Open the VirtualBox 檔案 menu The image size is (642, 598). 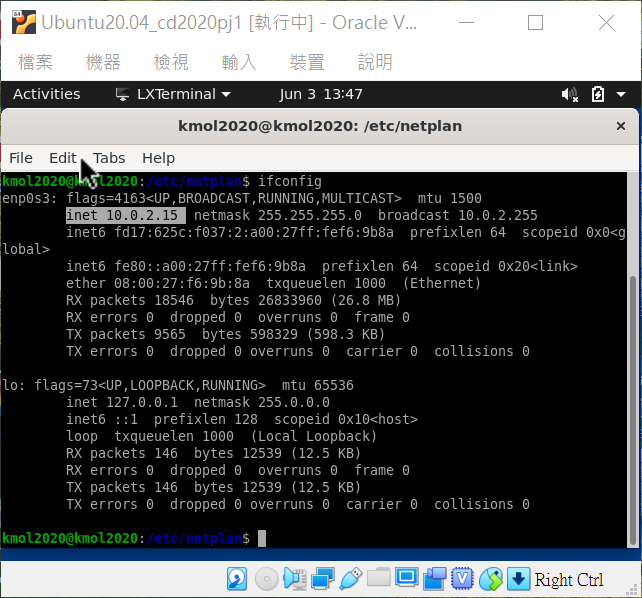coord(35,62)
